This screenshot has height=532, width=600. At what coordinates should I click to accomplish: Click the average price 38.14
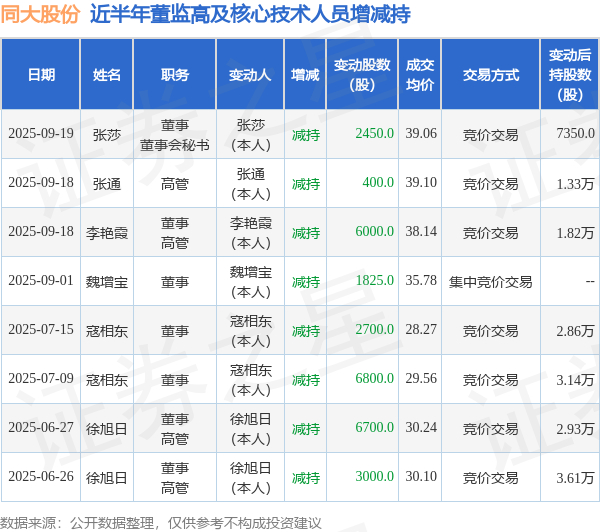click(x=421, y=232)
